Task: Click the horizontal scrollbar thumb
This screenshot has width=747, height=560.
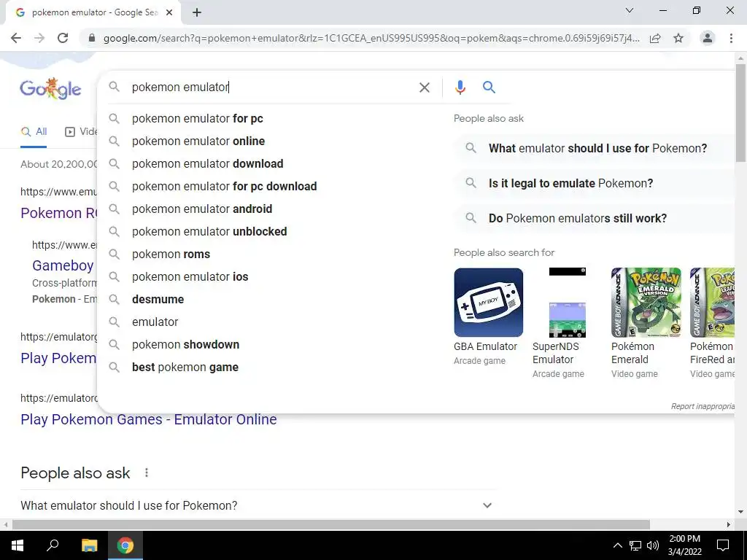Action: 331,524
